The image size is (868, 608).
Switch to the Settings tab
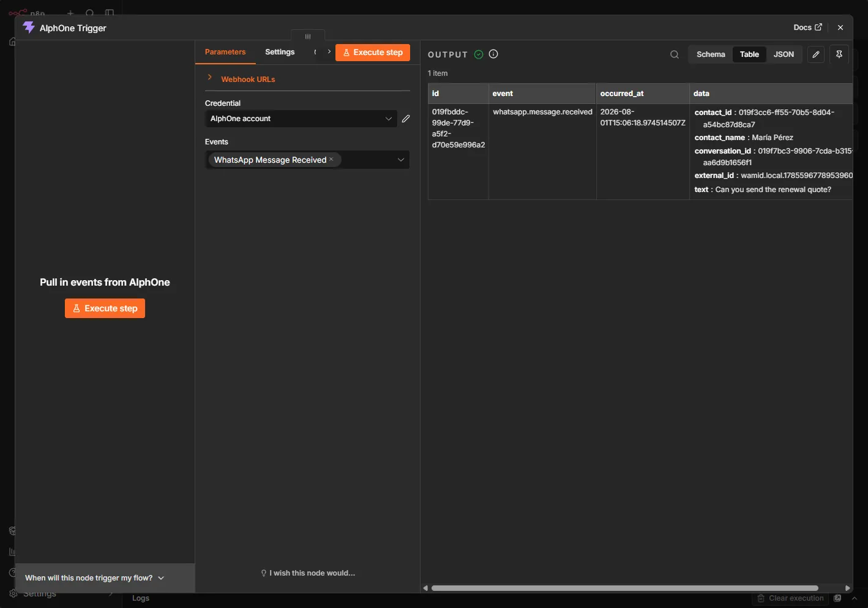click(280, 52)
